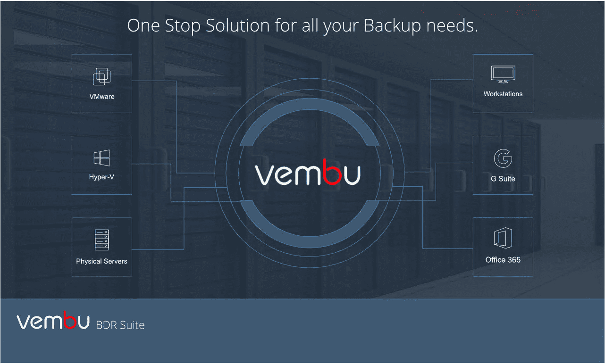
Task: Click the G Suite label text
Action: [503, 179]
